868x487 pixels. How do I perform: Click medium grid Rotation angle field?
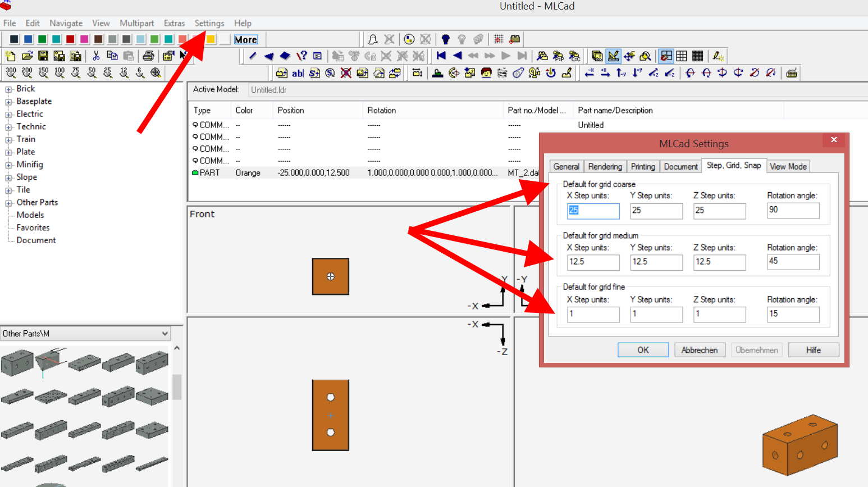(793, 262)
